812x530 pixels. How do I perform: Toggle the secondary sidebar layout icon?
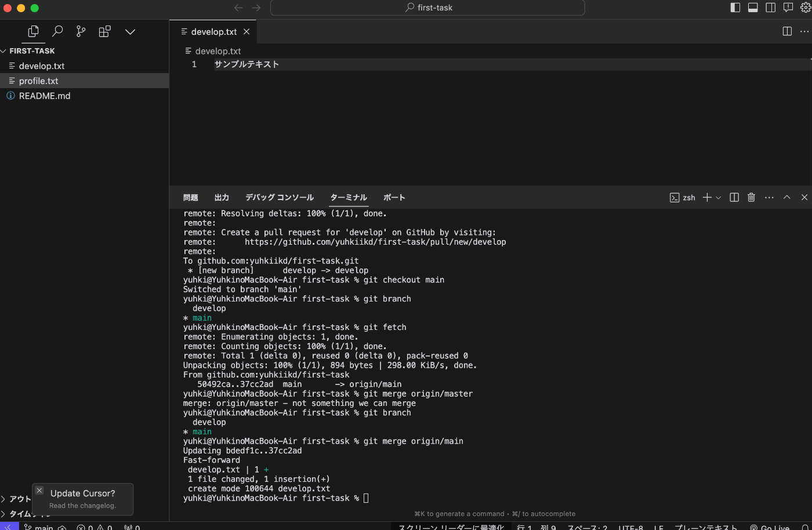click(x=771, y=8)
